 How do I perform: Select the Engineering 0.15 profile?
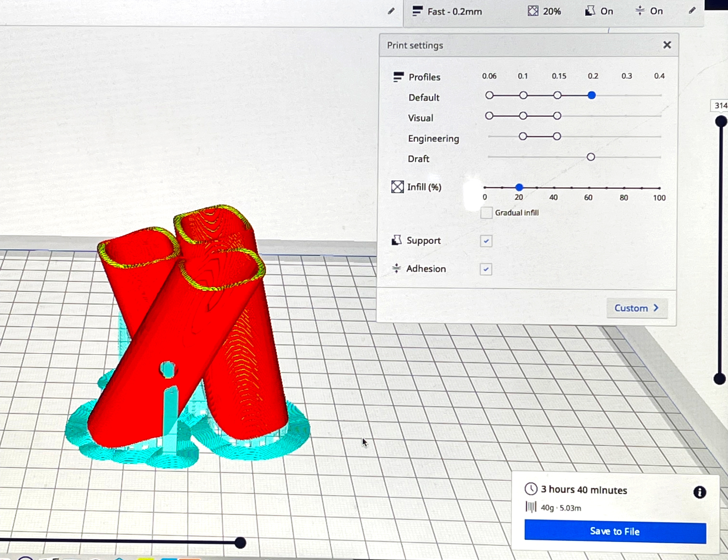[557, 136]
